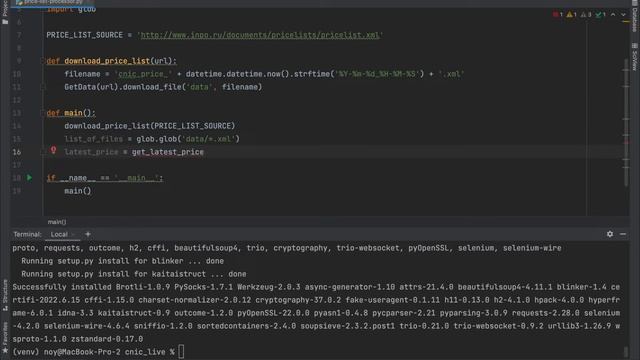
Task: Open the pricelist.xml URL in PRICE_LIST_SOURCE
Action: tap(260, 35)
